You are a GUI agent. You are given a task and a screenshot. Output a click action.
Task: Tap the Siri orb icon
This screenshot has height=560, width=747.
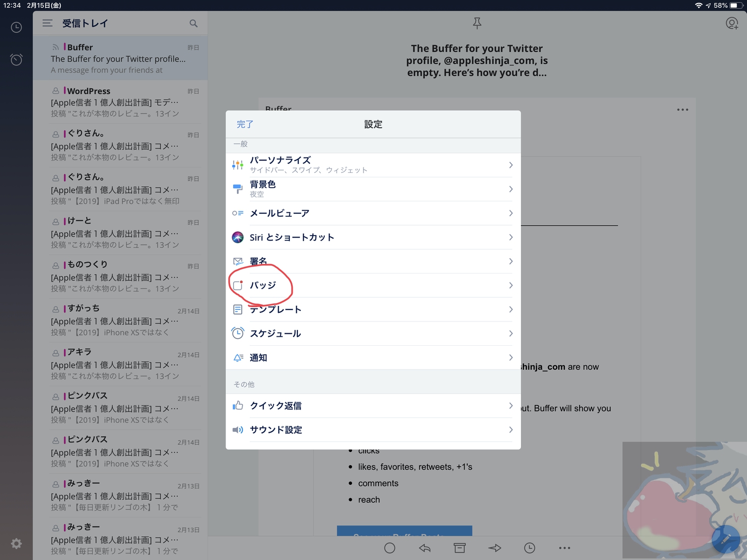tap(238, 237)
